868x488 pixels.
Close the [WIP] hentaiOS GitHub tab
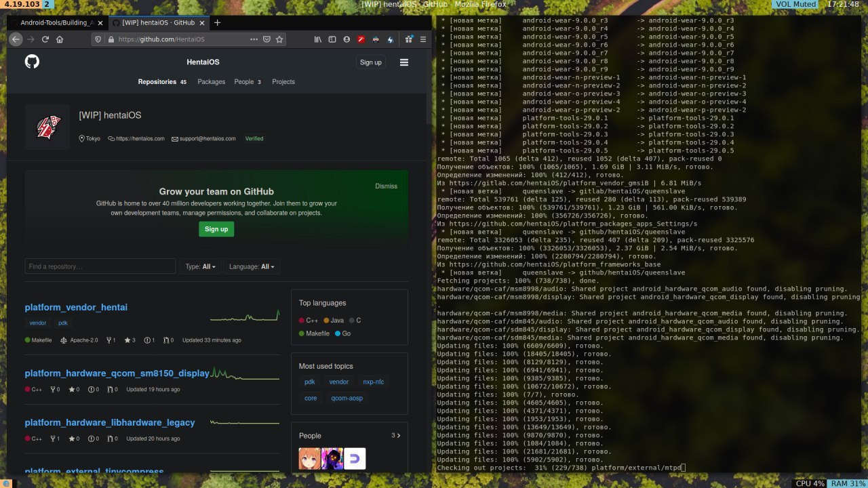pyautogui.click(x=202, y=22)
